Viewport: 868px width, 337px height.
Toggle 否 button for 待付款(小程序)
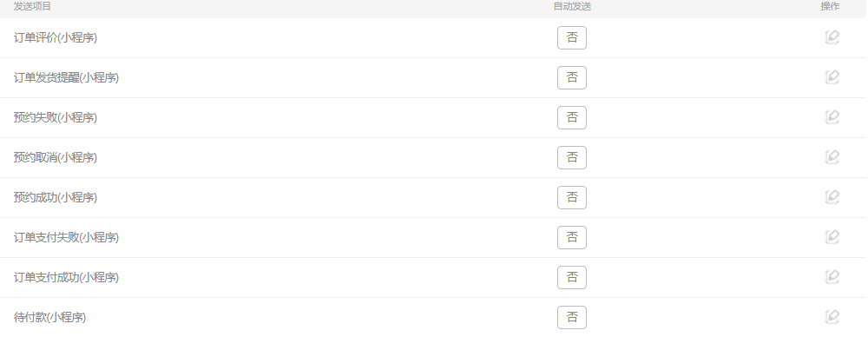572,317
